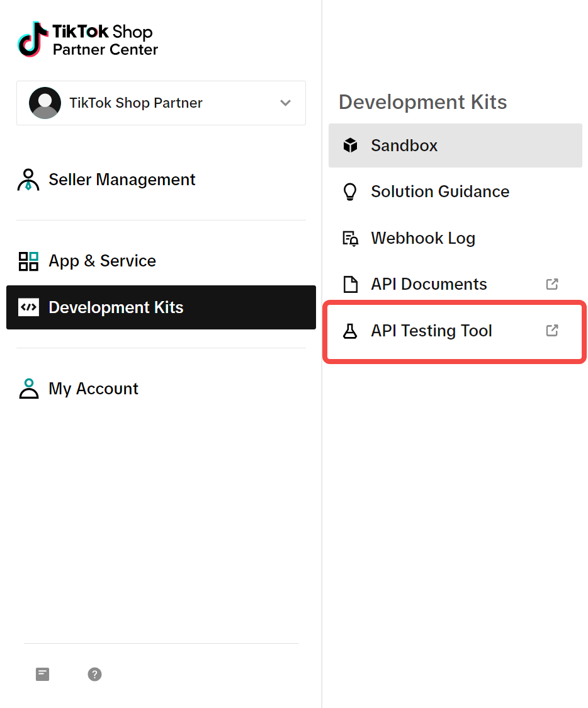The height and width of the screenshot is (708, 588).
Task: Click the TikTok Shop Partner profile avatar
Action: 45,103
